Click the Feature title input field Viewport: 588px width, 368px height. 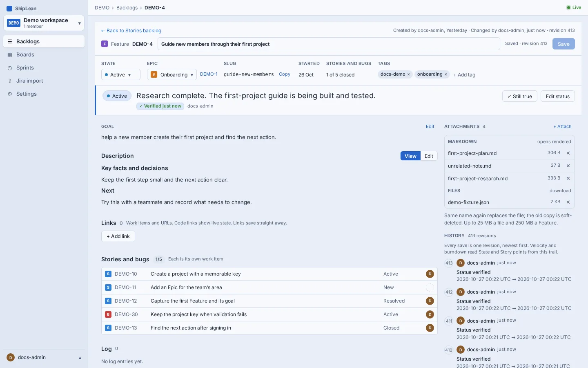click(x=329, y=44)
